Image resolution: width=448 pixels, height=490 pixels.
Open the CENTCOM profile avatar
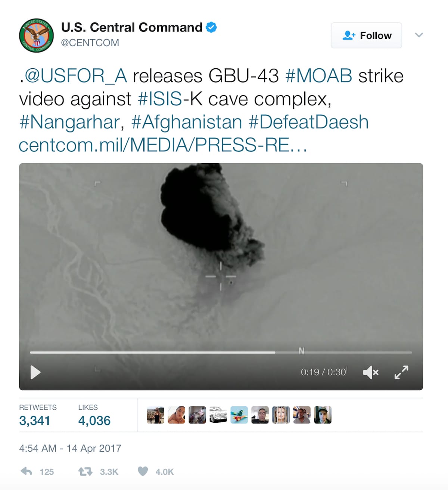click(36, 35)
